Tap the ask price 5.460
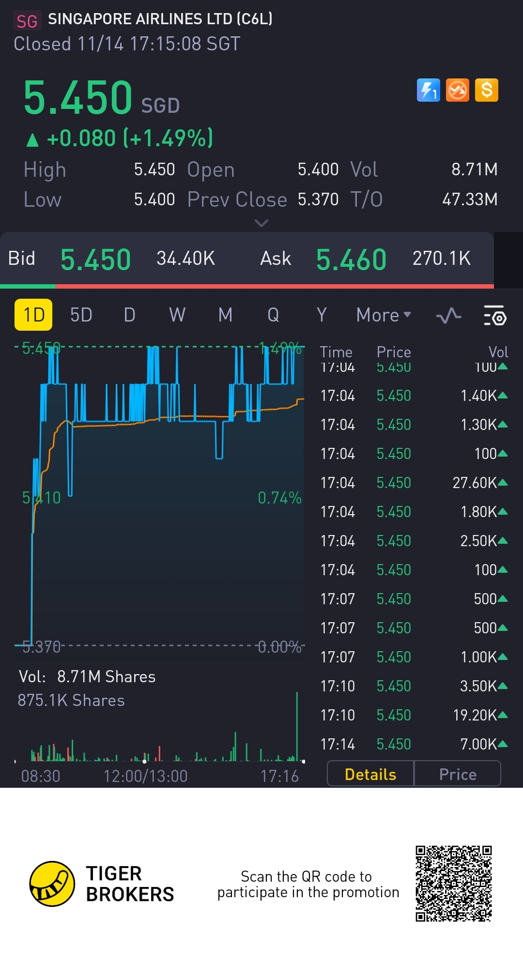 (x=352, y=260)
